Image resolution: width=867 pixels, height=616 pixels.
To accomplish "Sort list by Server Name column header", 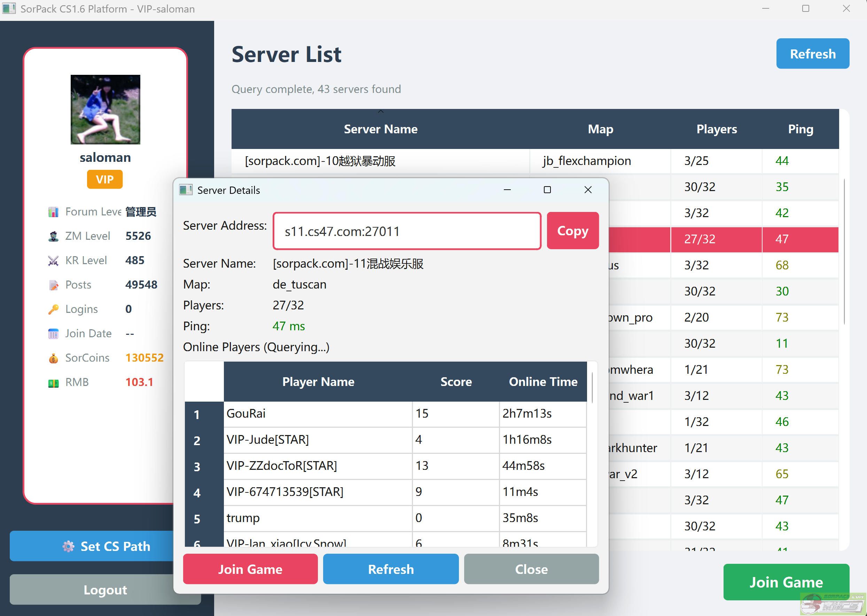I will point(380,129).
